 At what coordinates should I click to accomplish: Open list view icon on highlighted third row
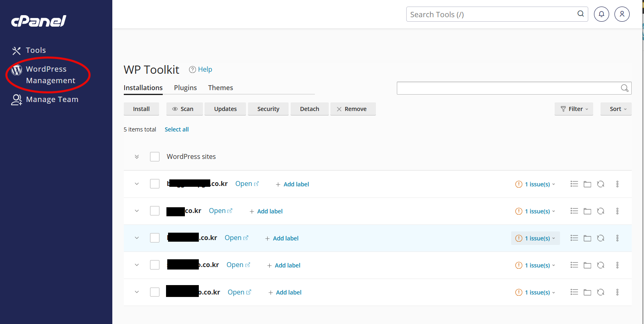pyautogui.click(x=574, y=238)
